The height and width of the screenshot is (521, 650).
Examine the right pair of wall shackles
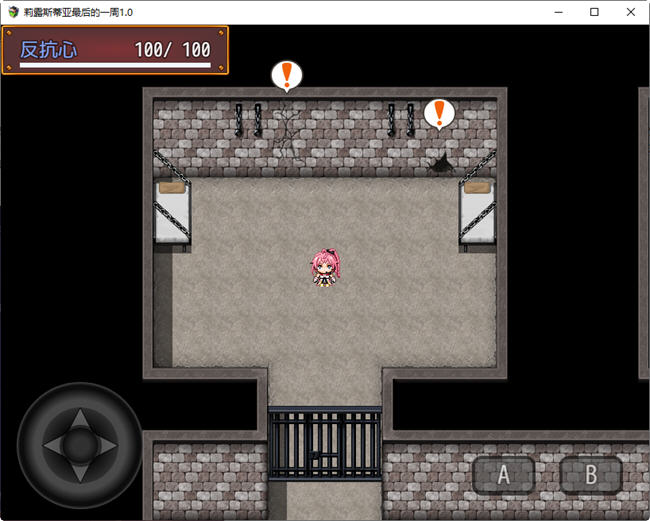click(x=400, y=119)
